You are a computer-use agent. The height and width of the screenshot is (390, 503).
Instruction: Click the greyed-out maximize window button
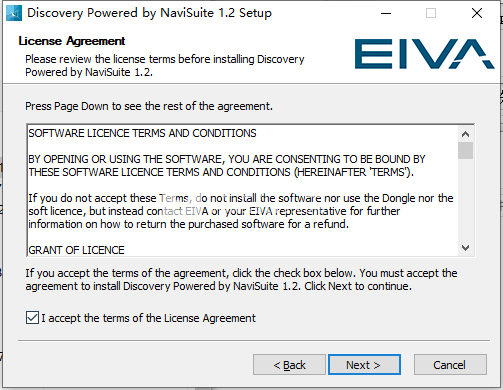pyautogui.click(x=431, y=13)
